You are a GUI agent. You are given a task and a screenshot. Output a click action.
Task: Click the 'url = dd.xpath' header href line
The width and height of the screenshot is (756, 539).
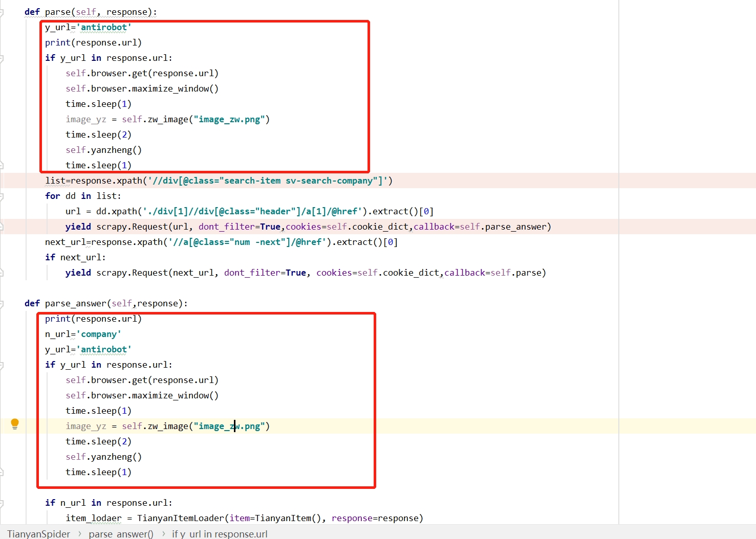tap(249, 211)
